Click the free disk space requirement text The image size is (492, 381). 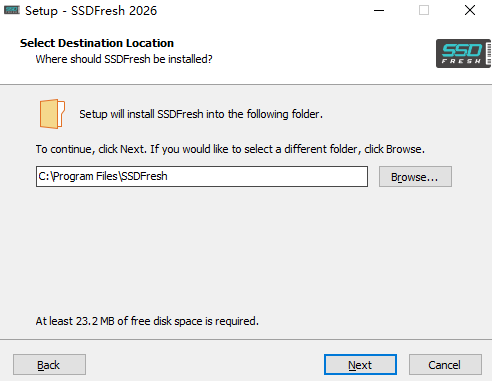147,321
